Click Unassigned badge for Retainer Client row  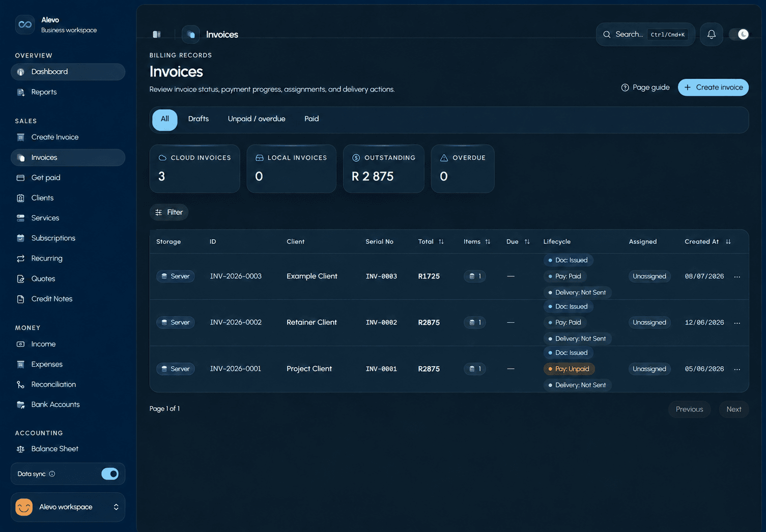(649, 323)
